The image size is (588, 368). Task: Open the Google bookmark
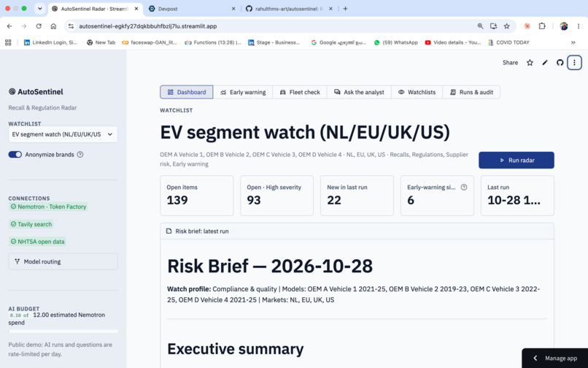(339, 42)
